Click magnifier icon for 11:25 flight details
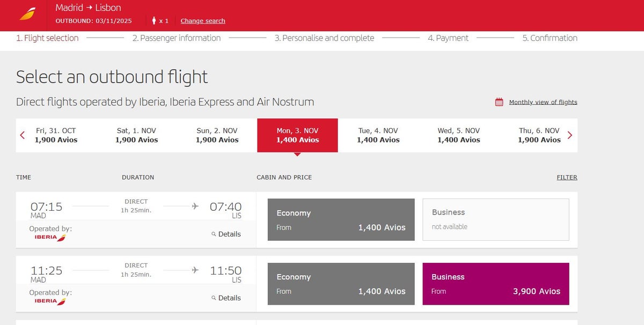 (x=214, y=298)
